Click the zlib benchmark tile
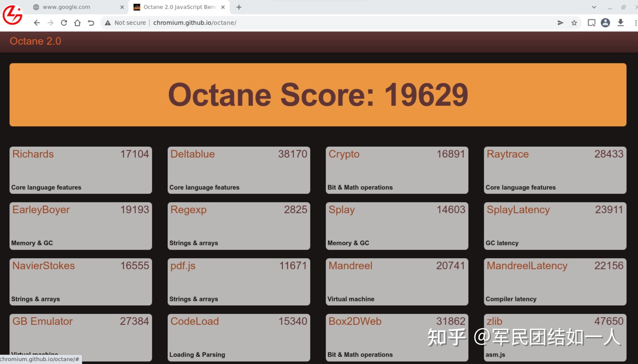Viewport: 638px width, 364px height. (x=555, y=337)
